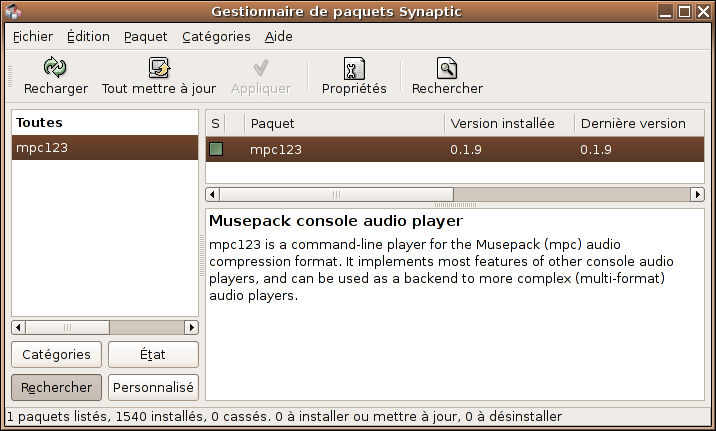Open the Fichier menu

point(32,37)
